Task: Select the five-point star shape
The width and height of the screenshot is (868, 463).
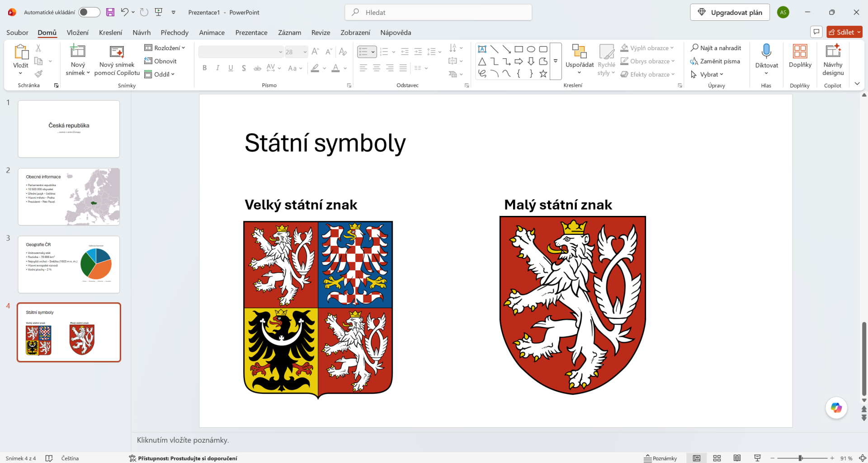Action: (x=543, y=74)
